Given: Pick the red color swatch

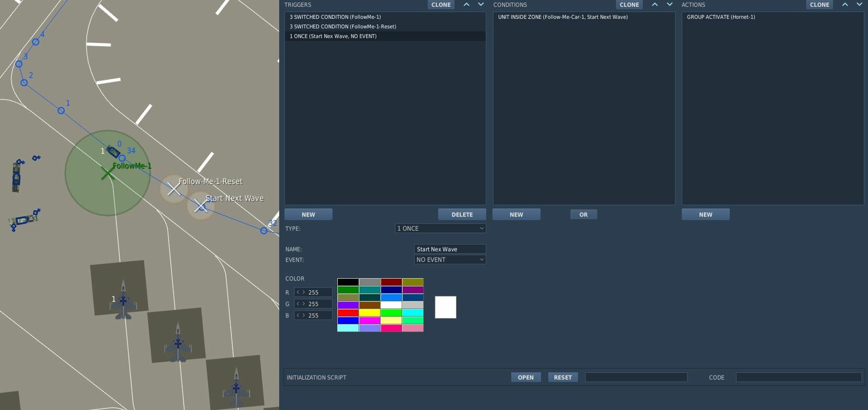Looking at the screenshot, I should pos(348,313).
